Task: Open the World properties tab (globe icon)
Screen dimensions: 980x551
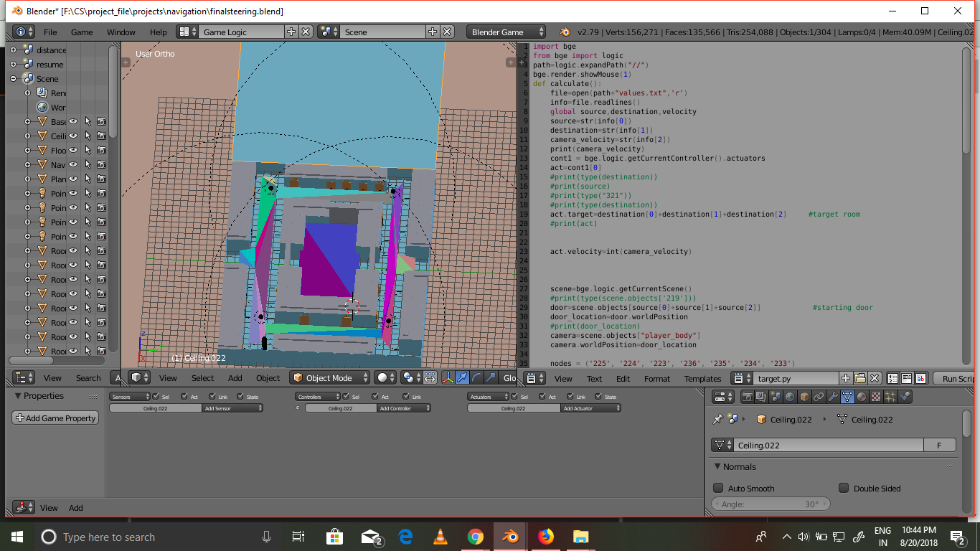Action: (791, 397)
